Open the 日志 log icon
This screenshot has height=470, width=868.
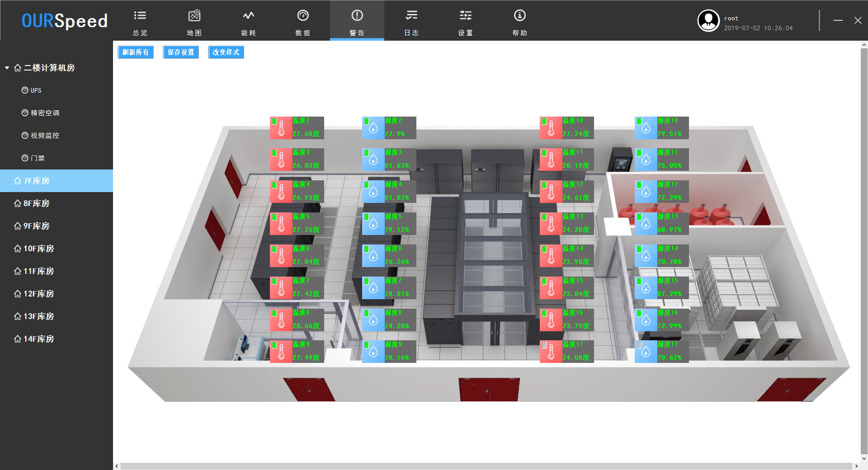click(411, 16)
